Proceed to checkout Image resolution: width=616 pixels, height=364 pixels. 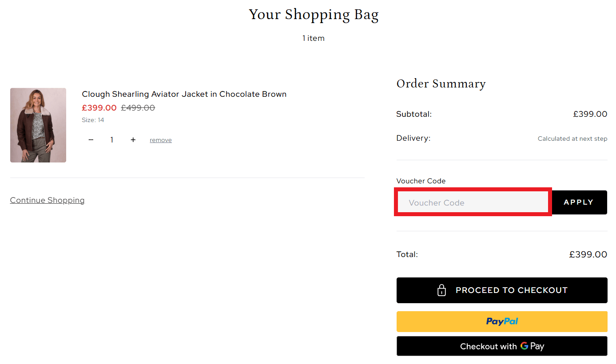502,290
